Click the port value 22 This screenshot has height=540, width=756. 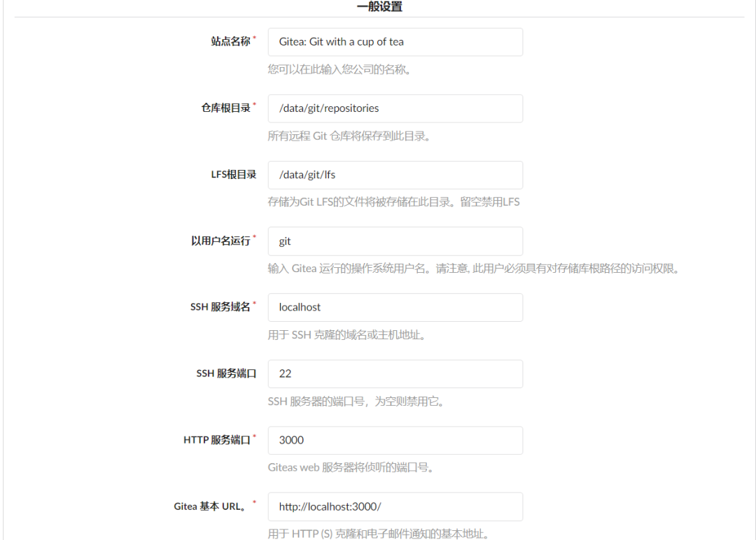pos(281,374)
